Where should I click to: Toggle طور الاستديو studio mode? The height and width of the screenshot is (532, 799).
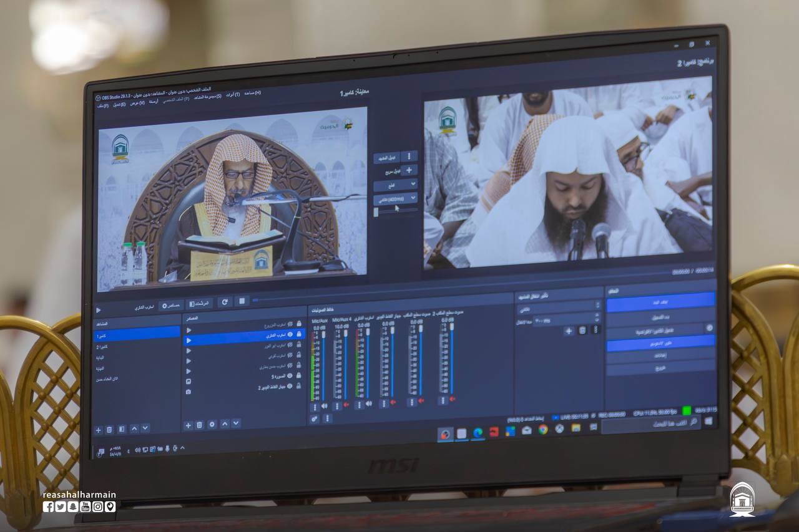coord(661,343)
